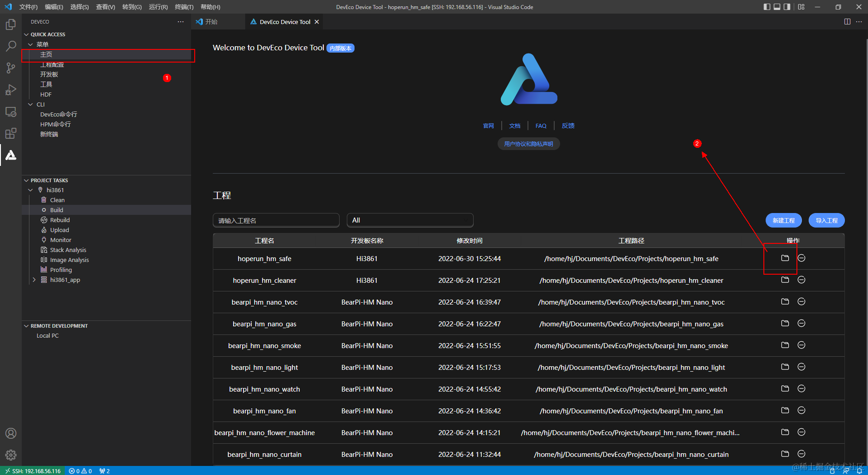Click the 新建工程 button

tap(784, 220)
